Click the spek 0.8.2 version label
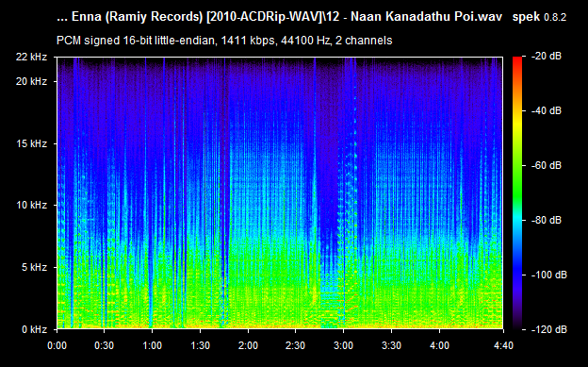Image resolution: width=588 pixels, height=367 pixels. coord(539,17)
